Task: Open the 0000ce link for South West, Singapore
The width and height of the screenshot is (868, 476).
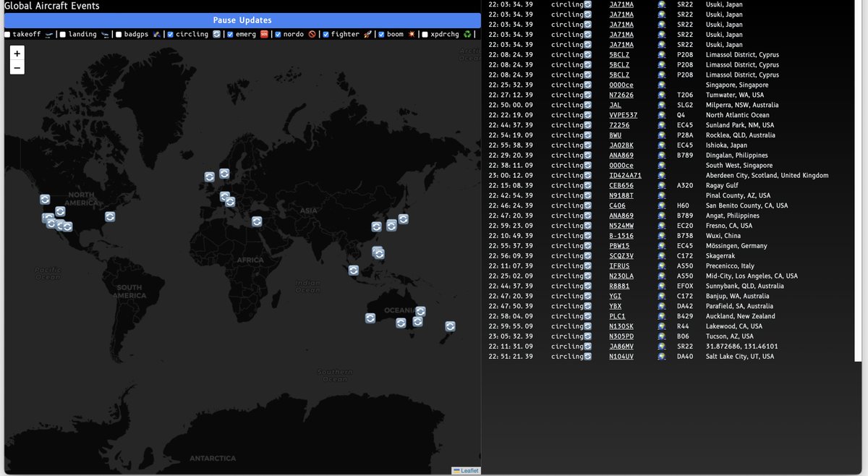Action: click(621, 166)
